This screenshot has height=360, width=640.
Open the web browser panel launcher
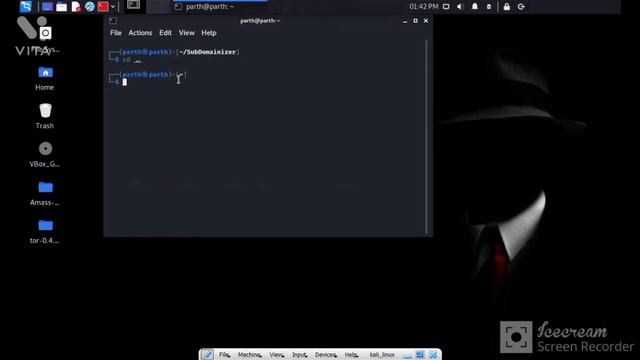point(90,7)
